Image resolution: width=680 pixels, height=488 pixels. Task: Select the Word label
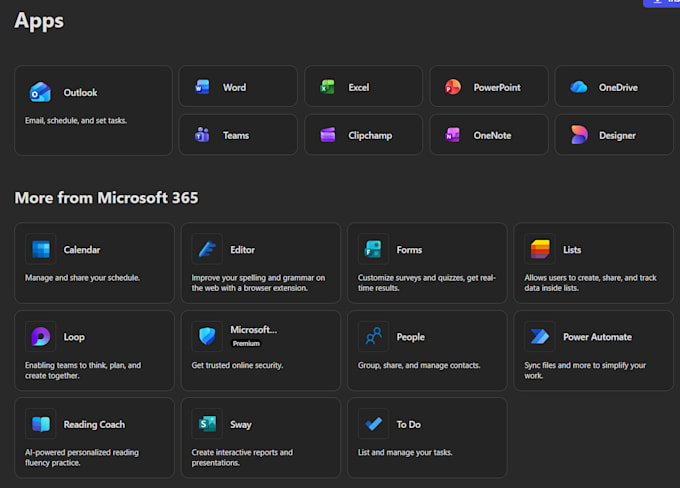click(234, 87)
